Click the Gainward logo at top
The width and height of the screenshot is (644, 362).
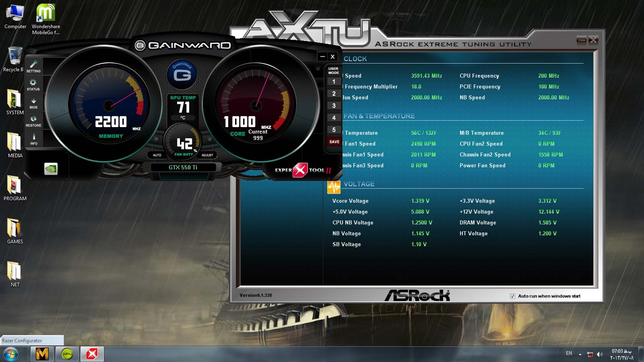[x=183, y=45]
